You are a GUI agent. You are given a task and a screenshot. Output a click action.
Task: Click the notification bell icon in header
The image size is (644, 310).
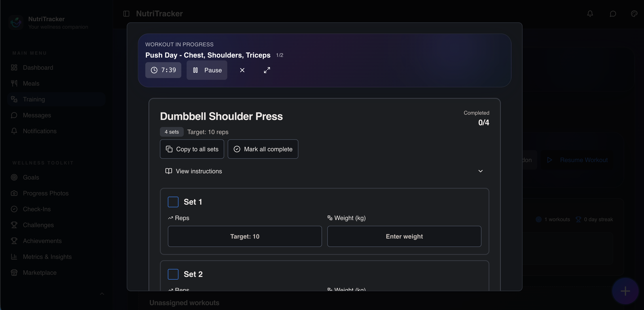click(x=590, y=13)
